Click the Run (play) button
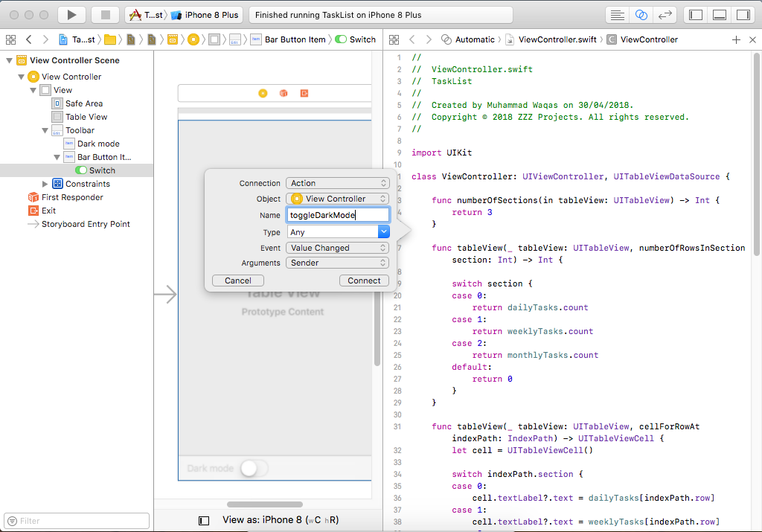The height and width of the screenshot is (532, 762). [71, 15]
